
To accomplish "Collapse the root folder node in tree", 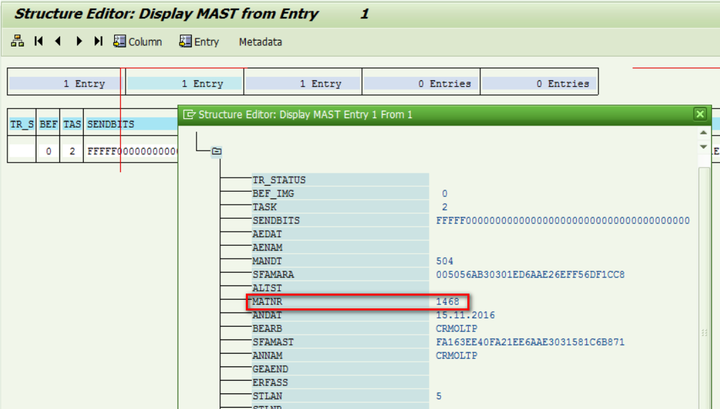I will 217,151.
